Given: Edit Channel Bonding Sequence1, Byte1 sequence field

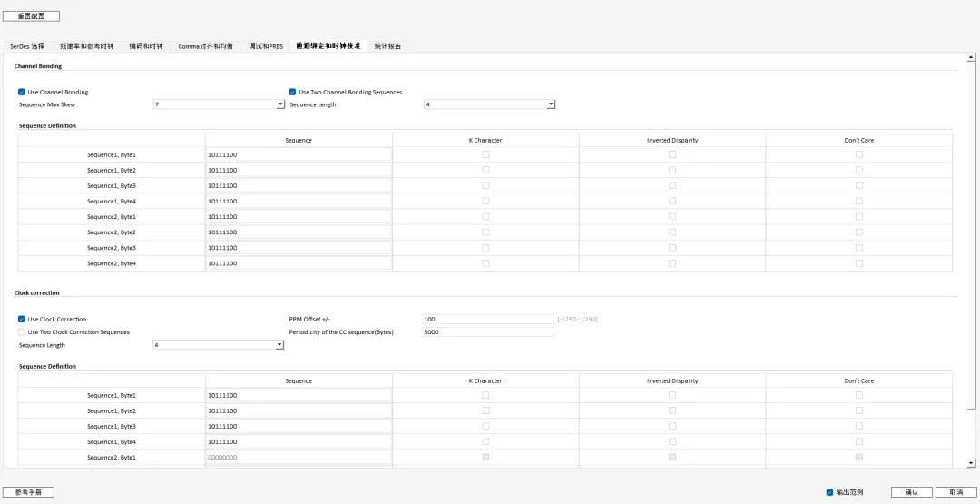Looking at the screenshot, I should tap(299, 154).
